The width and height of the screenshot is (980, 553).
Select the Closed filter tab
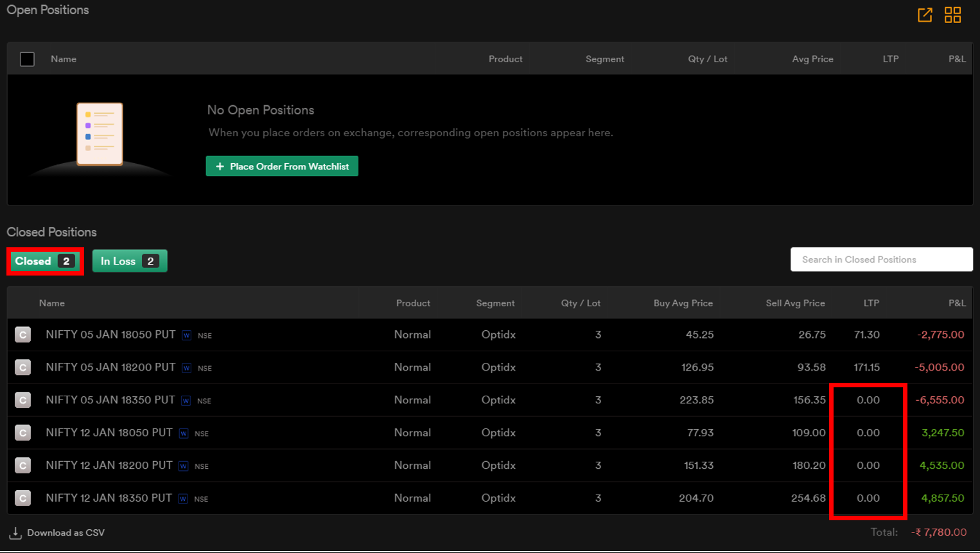45,261
